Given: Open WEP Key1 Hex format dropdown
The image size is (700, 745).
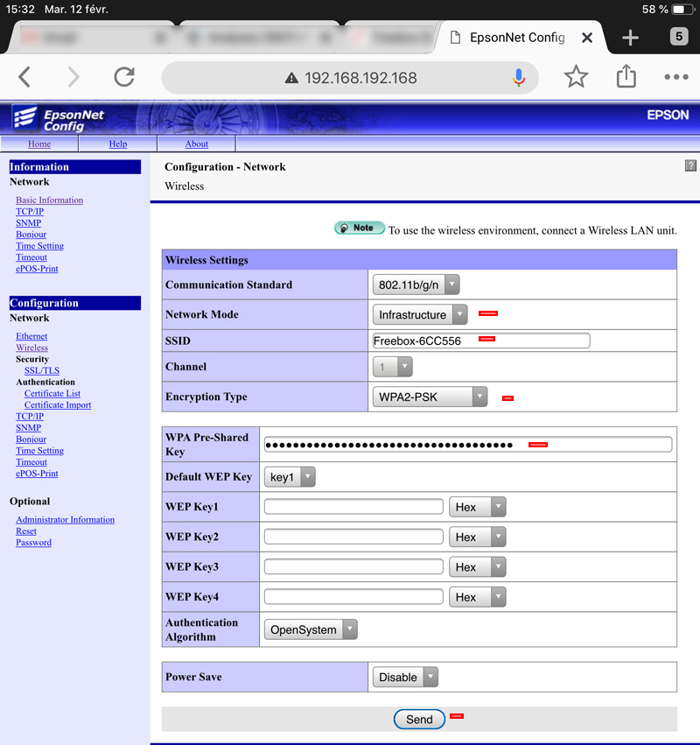Looking at the screenshot, I should (477, 507).
